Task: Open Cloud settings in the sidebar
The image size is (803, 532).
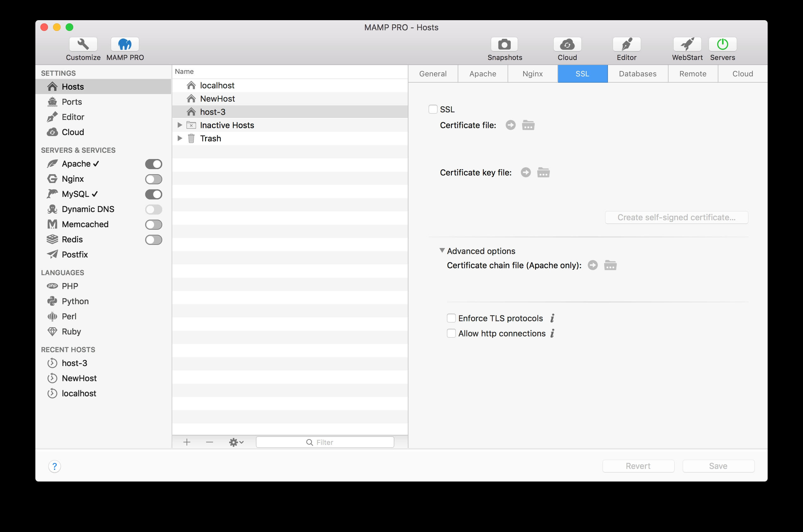Action: pos(103,132)
